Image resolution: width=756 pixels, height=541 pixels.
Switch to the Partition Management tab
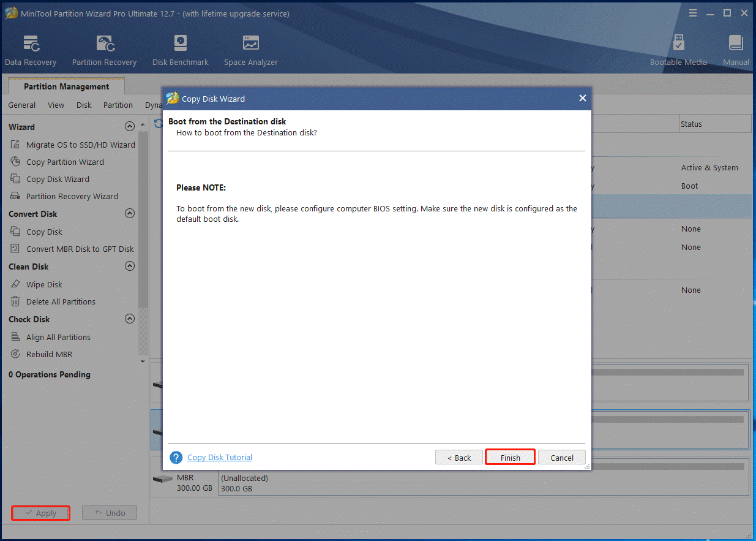(x=66, y=87)
